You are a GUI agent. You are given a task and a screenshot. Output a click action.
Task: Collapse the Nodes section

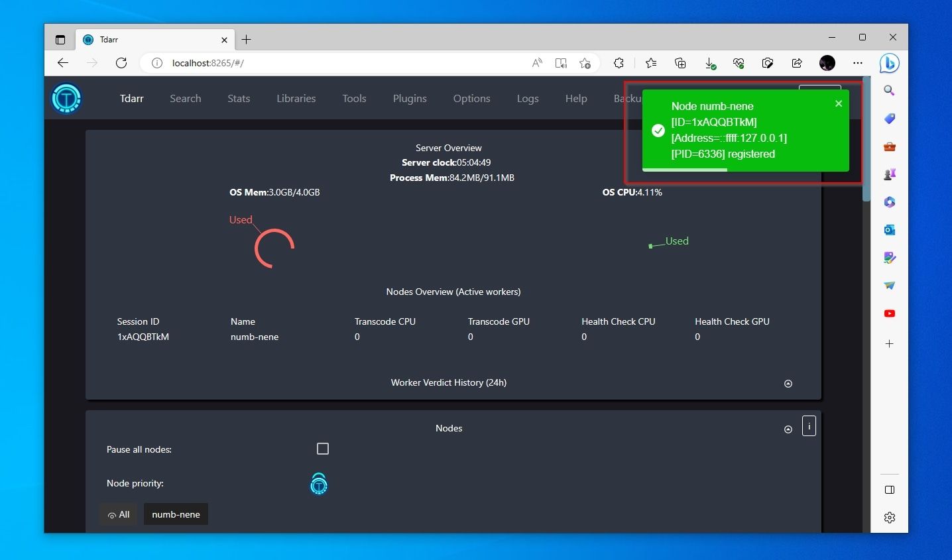click(788, 429)
